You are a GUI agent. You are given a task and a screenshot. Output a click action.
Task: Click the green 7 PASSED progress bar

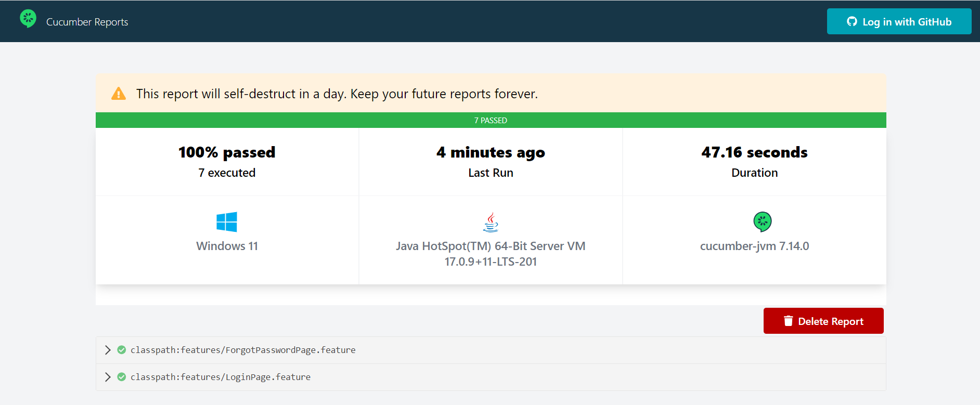coord(491,120)
